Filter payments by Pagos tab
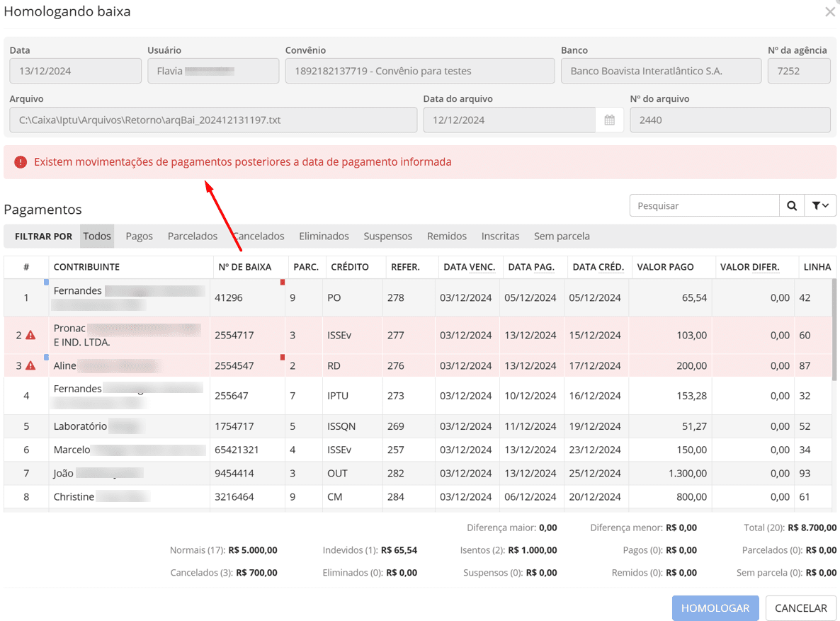Image resolution: width=840 pixels, height=621 pixels. (x=139, y=237)
